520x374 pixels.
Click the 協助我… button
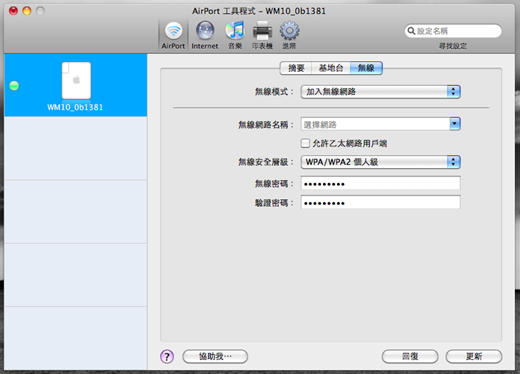coord(215,356)
